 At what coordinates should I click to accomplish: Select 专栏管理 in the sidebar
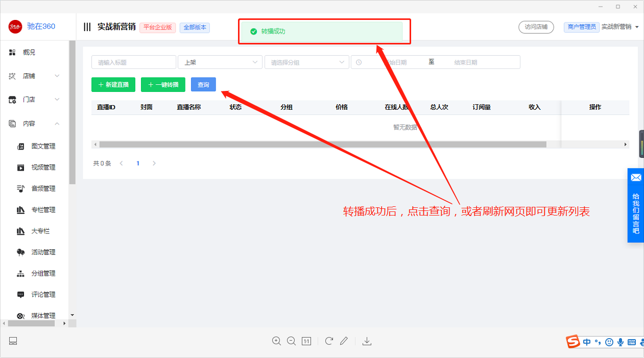(x=43, y=210)
